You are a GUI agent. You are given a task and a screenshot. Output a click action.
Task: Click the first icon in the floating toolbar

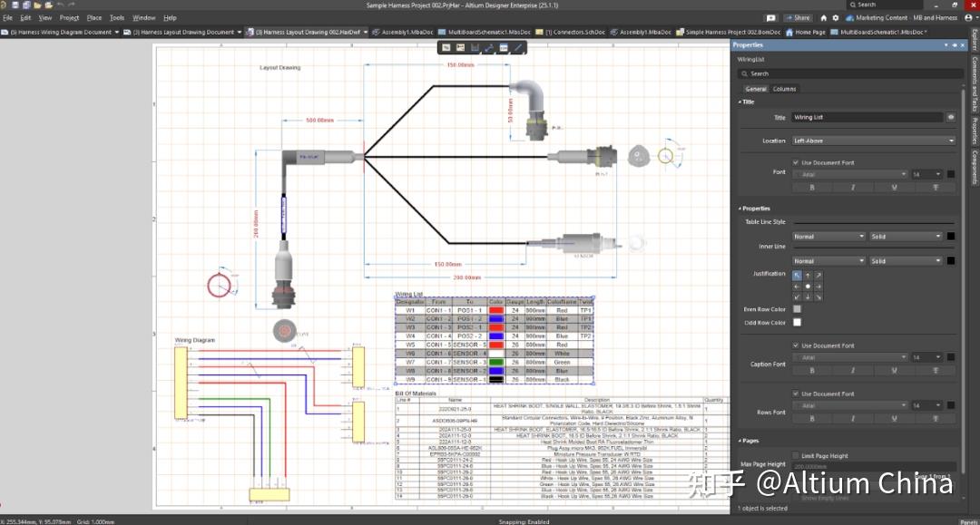446,47
